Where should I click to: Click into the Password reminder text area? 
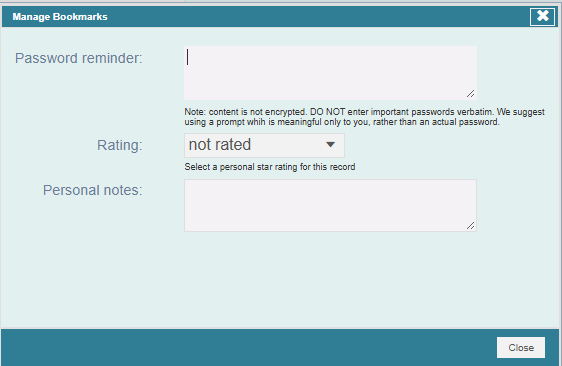point(330,73)
